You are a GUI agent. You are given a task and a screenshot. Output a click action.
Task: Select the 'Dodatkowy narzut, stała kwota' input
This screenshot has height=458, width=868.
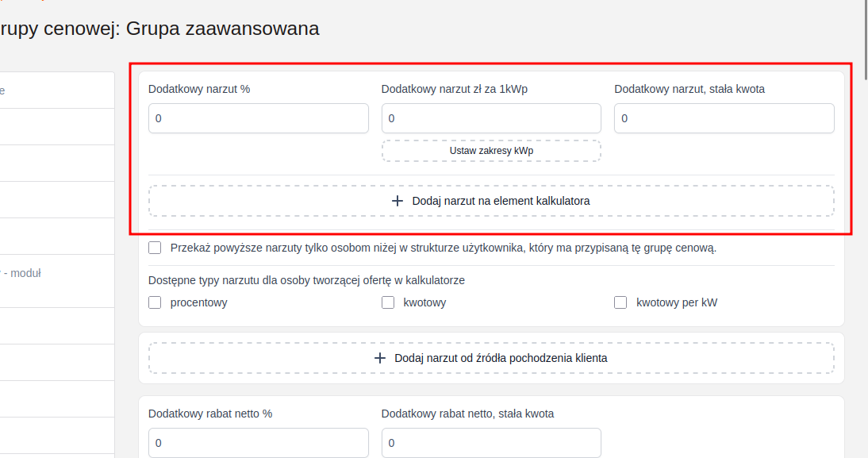tap(724, 118)
